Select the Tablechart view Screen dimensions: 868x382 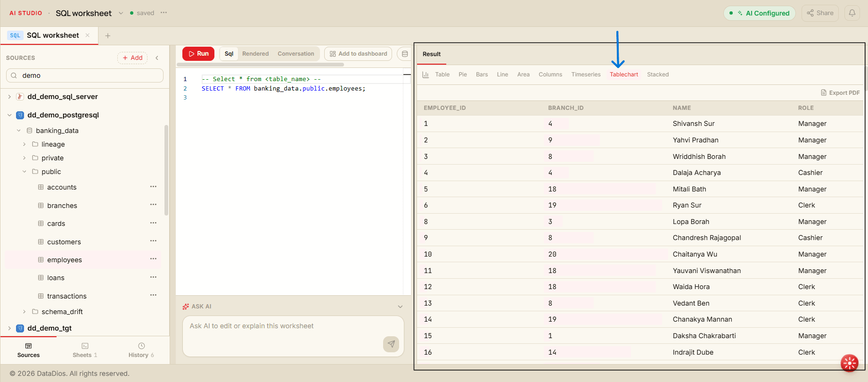pyautogui.click(x=624, y=75)
